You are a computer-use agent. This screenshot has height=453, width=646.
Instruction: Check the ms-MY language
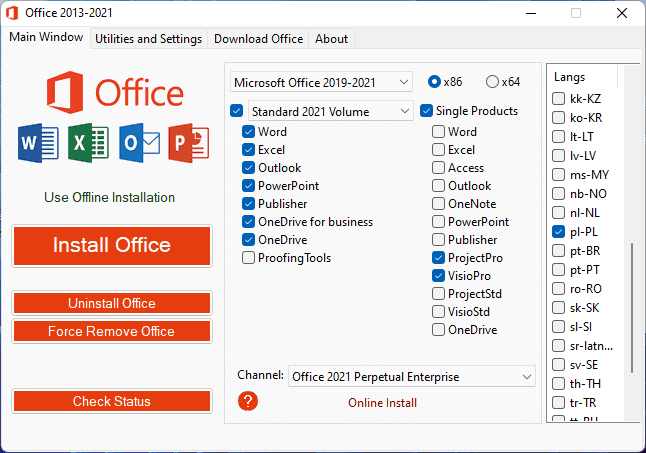click(558, 175)
